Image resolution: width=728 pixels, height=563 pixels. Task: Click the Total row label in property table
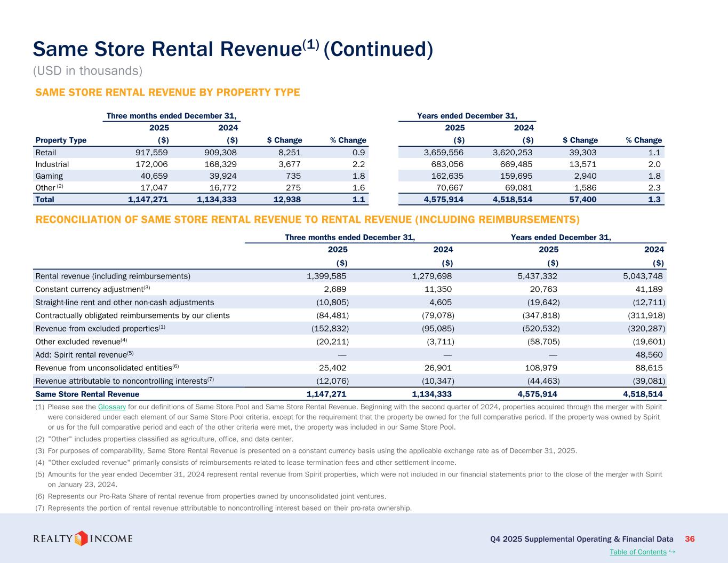tap(45, 200)
